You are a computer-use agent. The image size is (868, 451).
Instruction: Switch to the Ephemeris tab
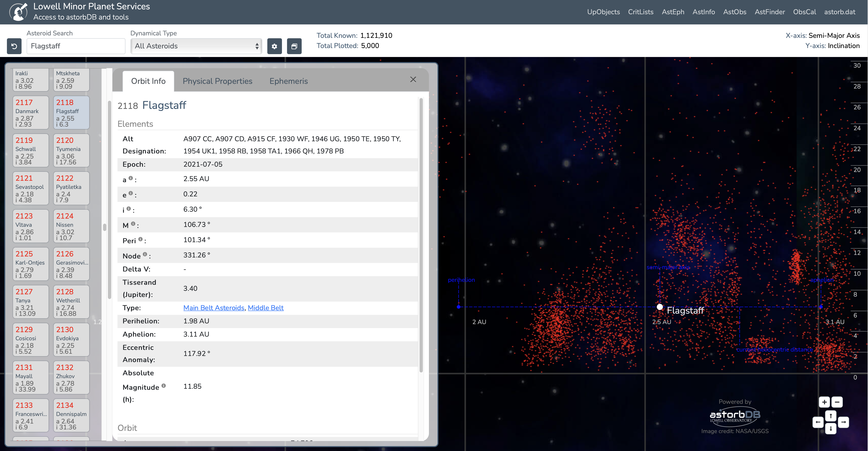[288, 81]
